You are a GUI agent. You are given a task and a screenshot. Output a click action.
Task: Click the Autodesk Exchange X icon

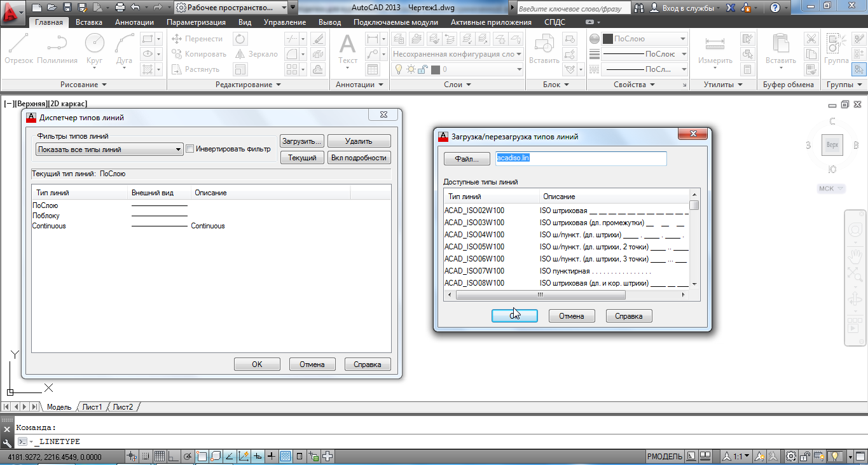coord(731,8)
